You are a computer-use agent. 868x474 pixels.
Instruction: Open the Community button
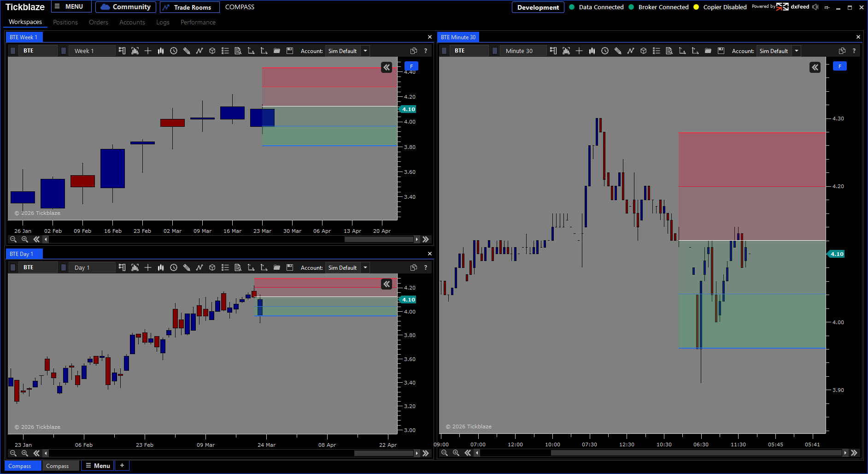tap(126, 7)
